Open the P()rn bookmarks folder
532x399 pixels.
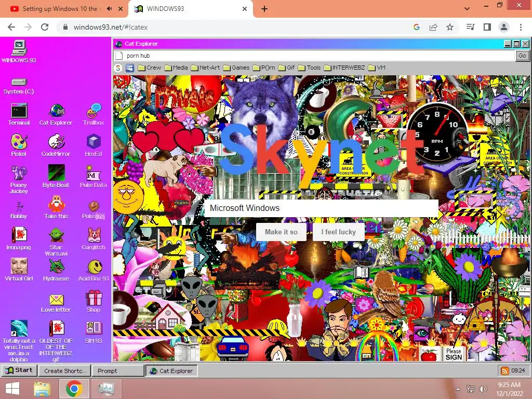(x=264, y=68)
